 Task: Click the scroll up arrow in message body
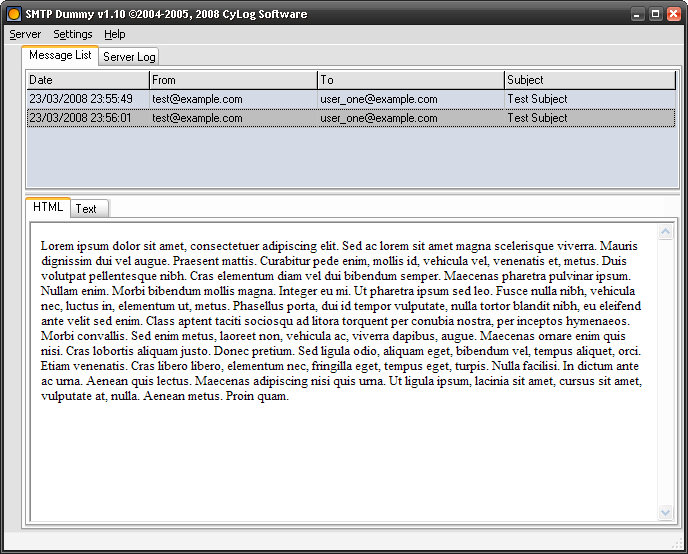665,232
